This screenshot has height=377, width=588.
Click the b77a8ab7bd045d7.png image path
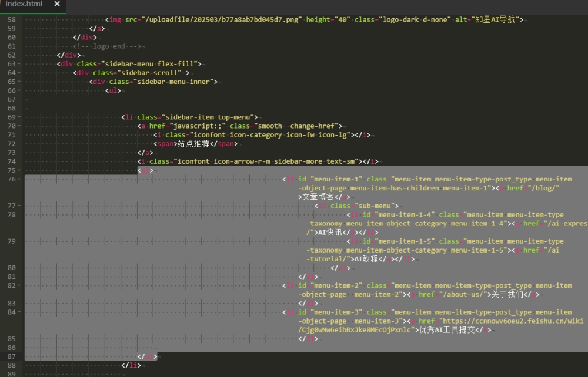222,19
